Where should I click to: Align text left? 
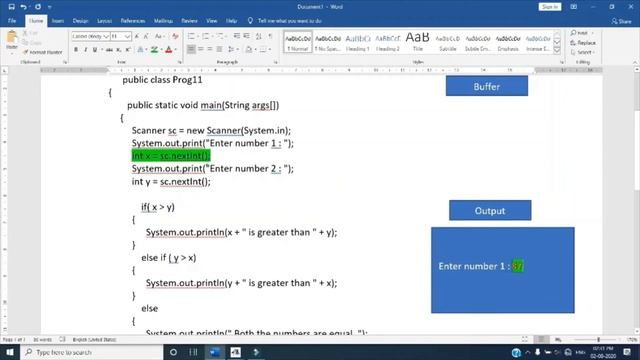point(191,50)
